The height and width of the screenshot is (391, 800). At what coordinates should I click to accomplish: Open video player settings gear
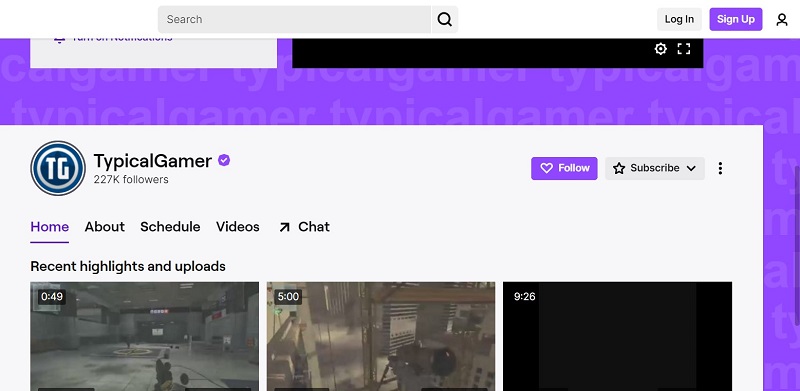coord(660,49)
